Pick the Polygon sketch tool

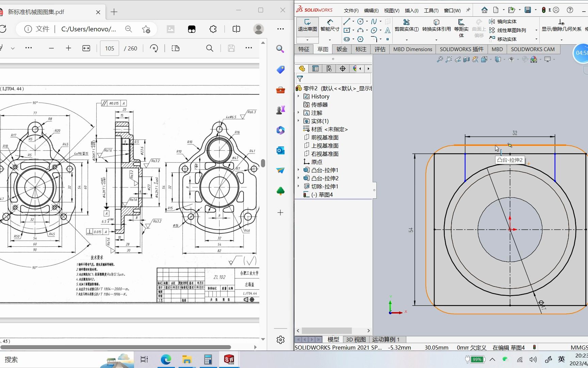pos(360,39)
